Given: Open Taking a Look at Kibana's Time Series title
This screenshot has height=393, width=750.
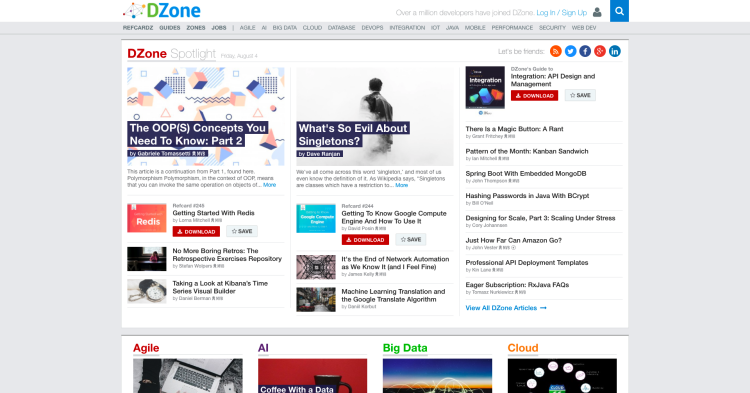Looking at the screenshot, I should tap(220, 287).
